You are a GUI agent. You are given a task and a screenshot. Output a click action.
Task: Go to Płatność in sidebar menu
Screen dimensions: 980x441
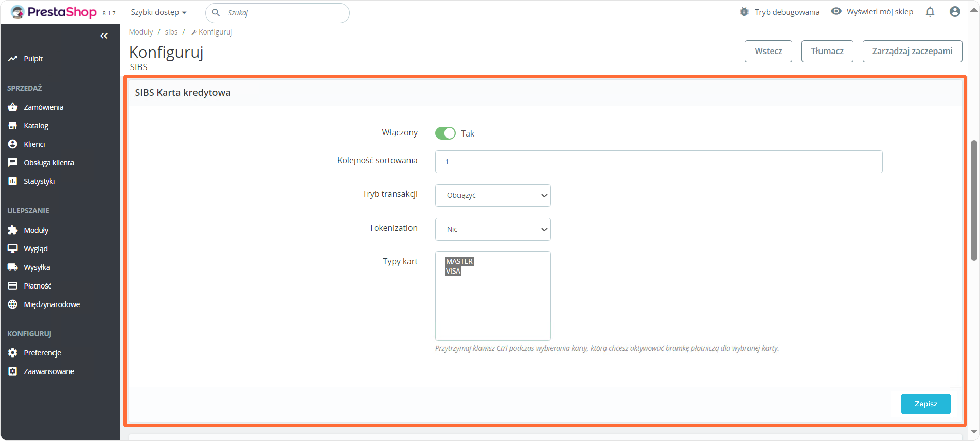[x=37, y=286]
